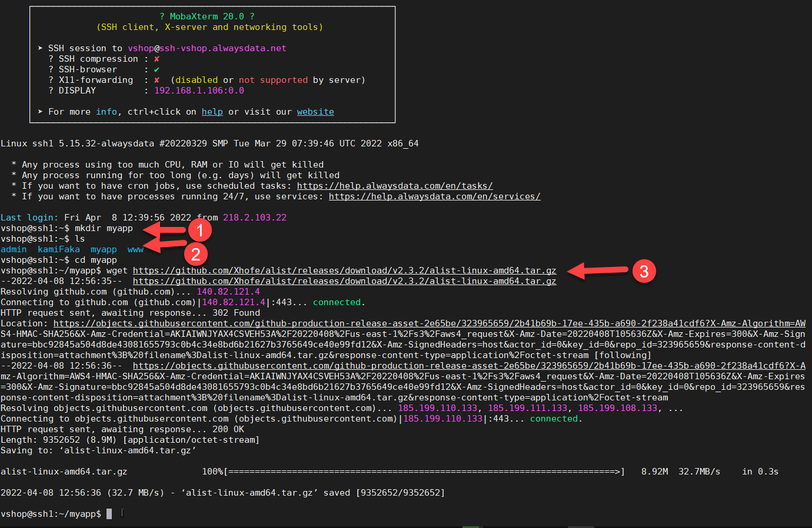The width and height of the screenshot is (812, 528).
Task: Click the 'mkdir myapp' command text
Action: 104,228
